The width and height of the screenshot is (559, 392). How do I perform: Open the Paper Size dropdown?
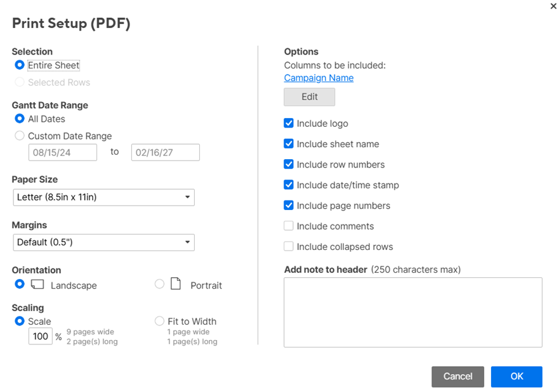pos(103,197)
